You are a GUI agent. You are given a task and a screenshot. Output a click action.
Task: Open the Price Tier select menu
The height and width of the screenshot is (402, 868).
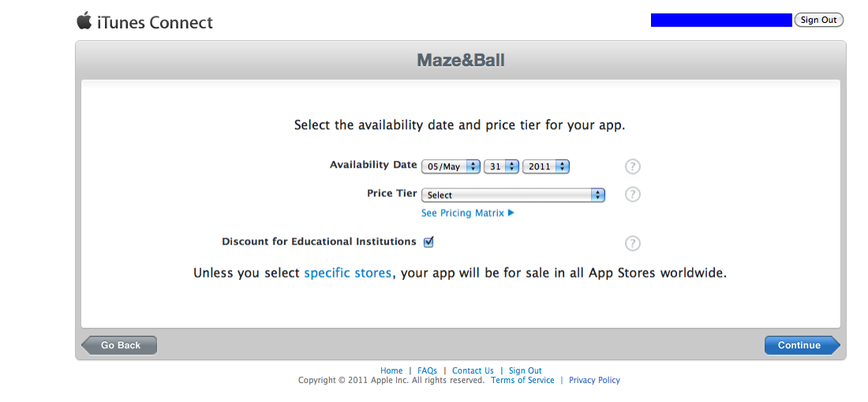pyautogui.click(x=513, y=195)
